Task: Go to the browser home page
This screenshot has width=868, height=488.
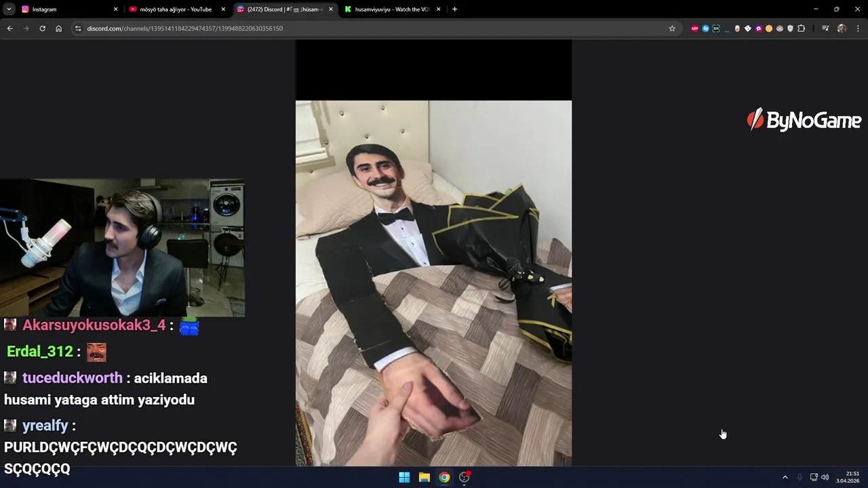Action: click(58, 28)
